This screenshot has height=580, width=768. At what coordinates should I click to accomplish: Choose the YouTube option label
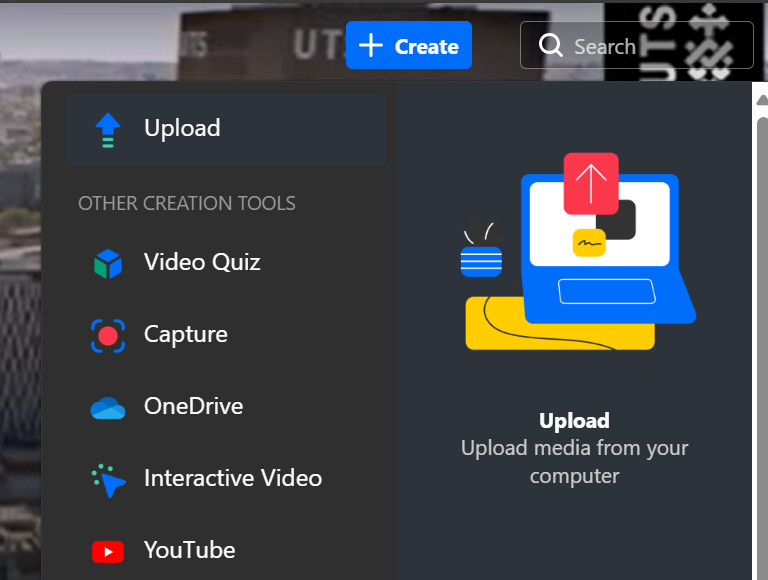(x=189, y=550)
